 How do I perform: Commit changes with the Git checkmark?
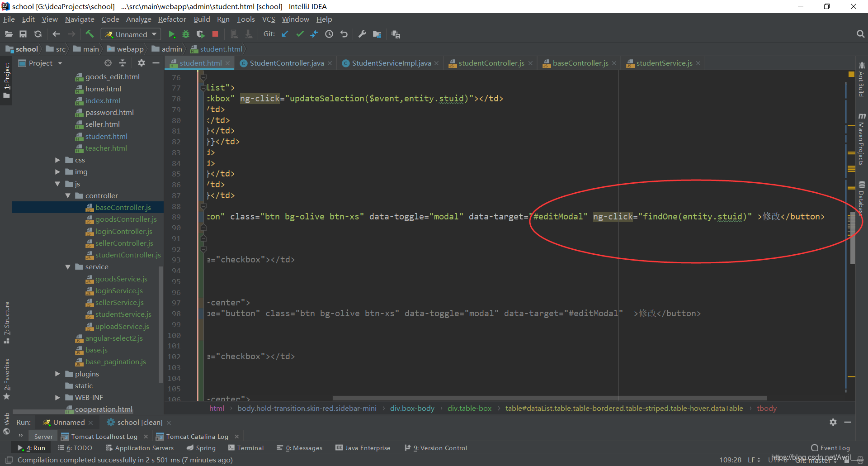pos(300,34)
